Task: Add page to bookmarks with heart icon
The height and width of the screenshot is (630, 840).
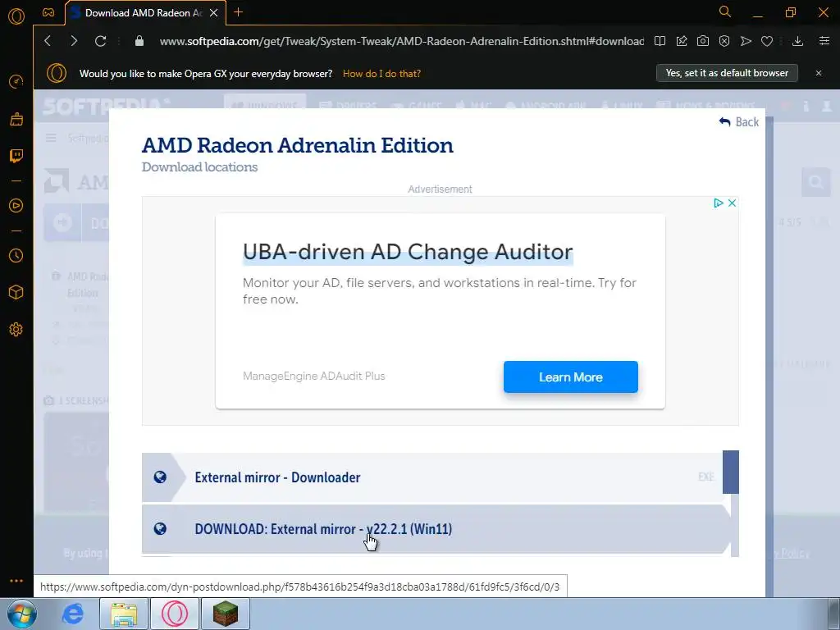Action: coord(767,41)
